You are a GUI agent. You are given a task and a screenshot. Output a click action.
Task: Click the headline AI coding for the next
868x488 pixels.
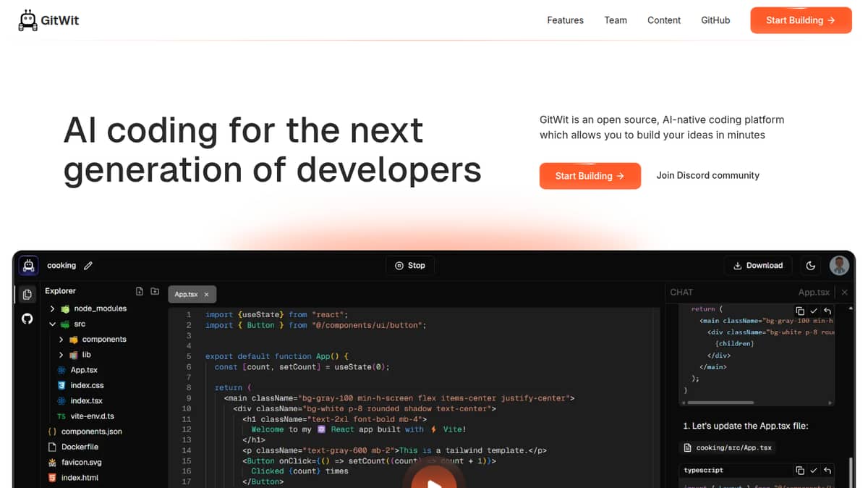[x=244, y=130]
